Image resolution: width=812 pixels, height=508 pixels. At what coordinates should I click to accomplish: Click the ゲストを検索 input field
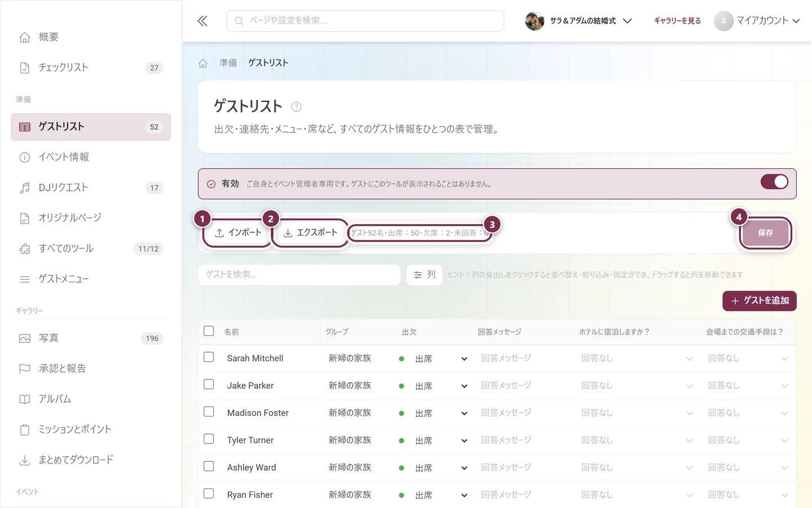(299, 275)
